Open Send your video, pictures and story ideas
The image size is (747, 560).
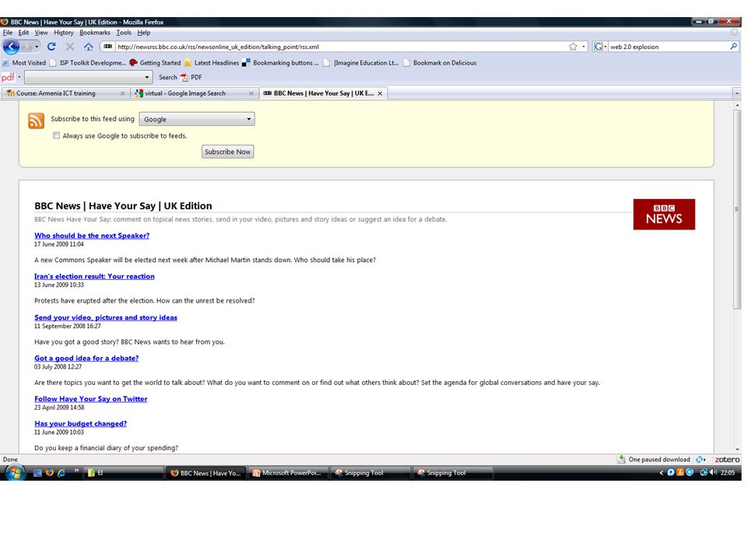pyautogui.click(x=106, y=317)
